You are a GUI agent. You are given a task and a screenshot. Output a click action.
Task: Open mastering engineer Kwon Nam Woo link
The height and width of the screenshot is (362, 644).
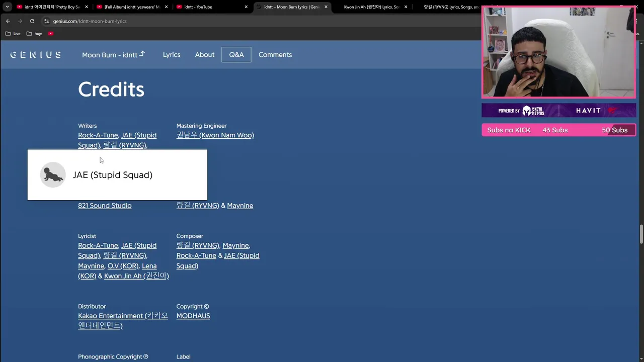point(215,135)
